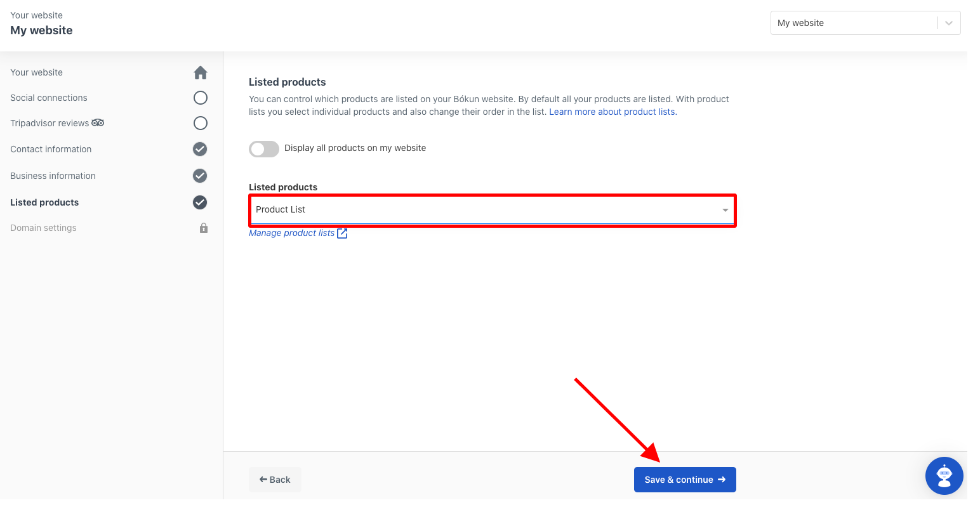
Task: Open Learn more about product lists link
Action: (x=612, y=112)
